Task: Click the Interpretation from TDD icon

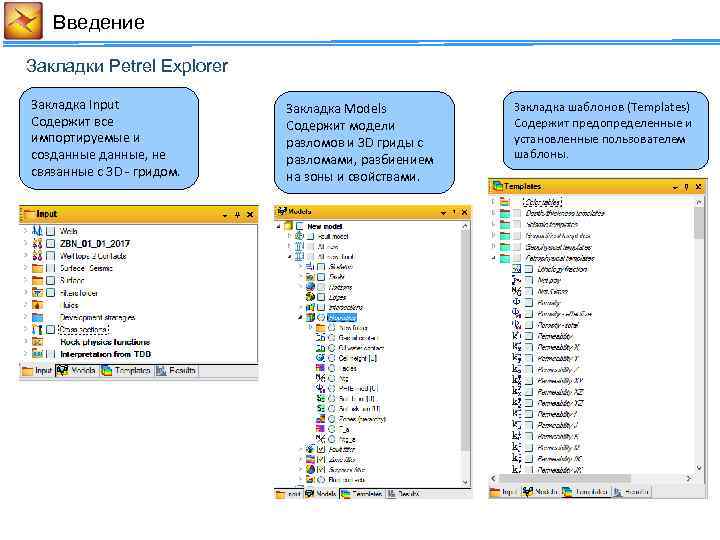Action: point(37,354)
